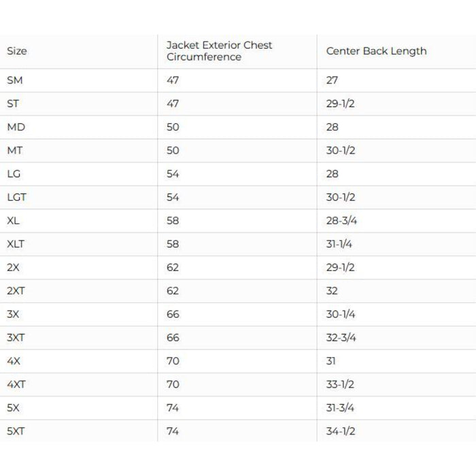Select the XLT size row label
This screenshot has width=476, height=476.
click(x=16, y=244)
